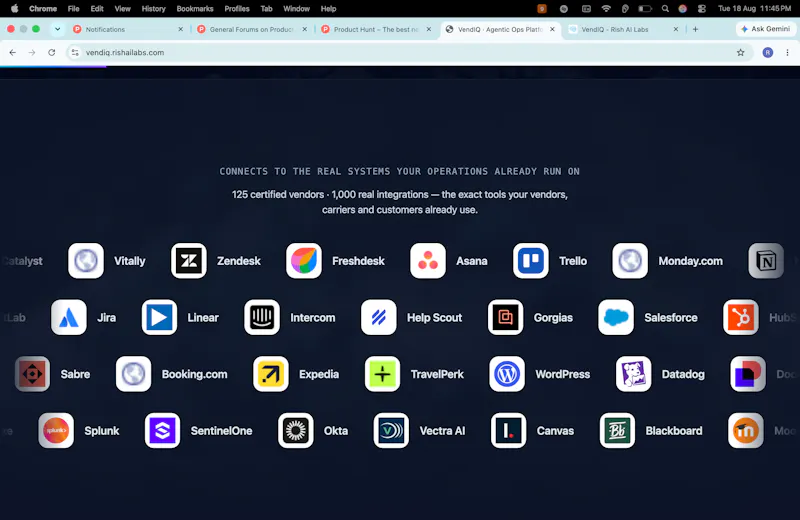Click the Notion logo icon

766,261
